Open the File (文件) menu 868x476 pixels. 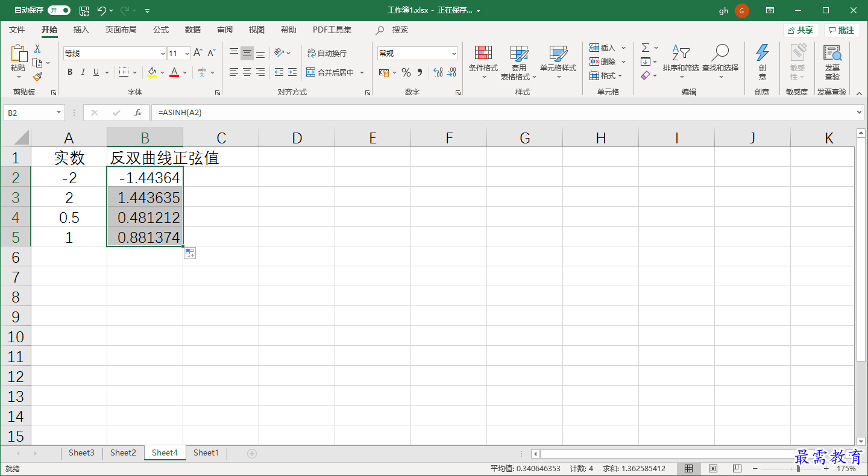coord(17,30)
